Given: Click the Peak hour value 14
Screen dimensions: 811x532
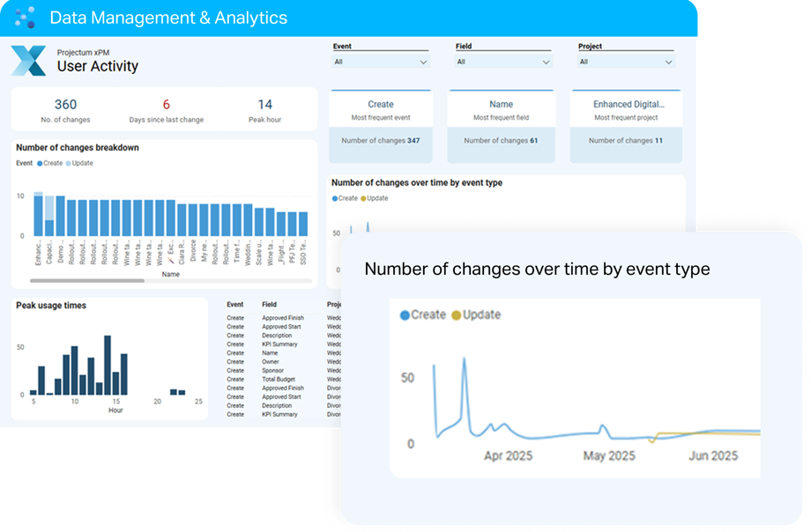Looking at the screenshot, I should (x=264, y=105).
